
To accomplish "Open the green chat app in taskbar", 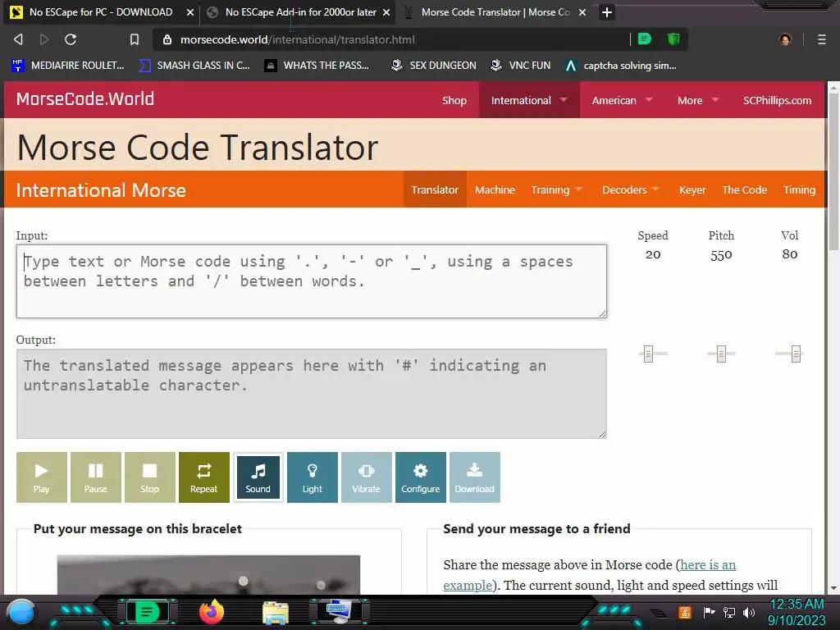I will click(147, 611).
